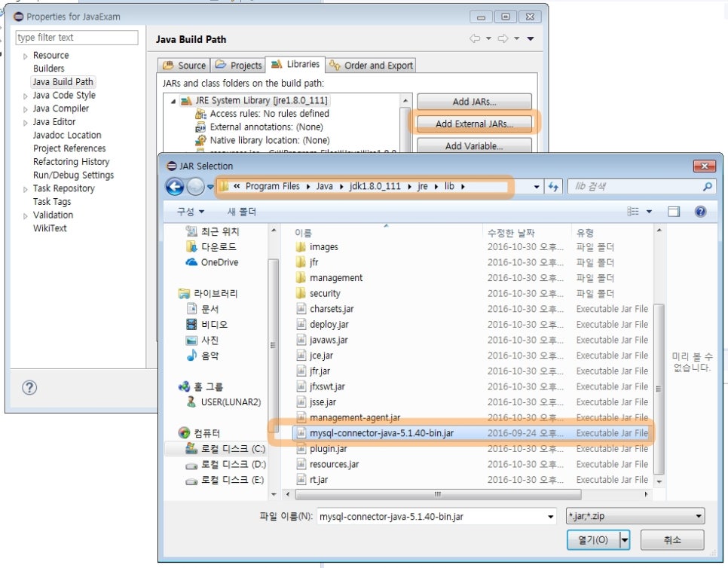Open the file type filter *.jar;*.zip dropdown

pos(635,516)
